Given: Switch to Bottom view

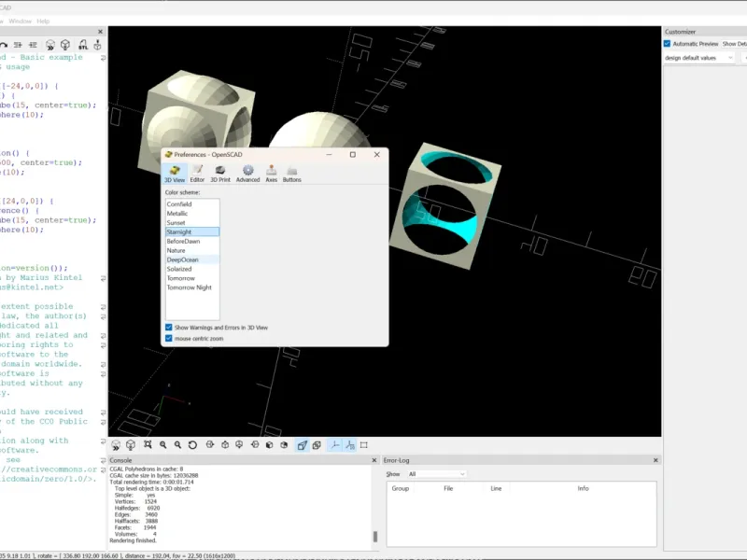Looking at the screenshot, I should (x=239, y=445).
